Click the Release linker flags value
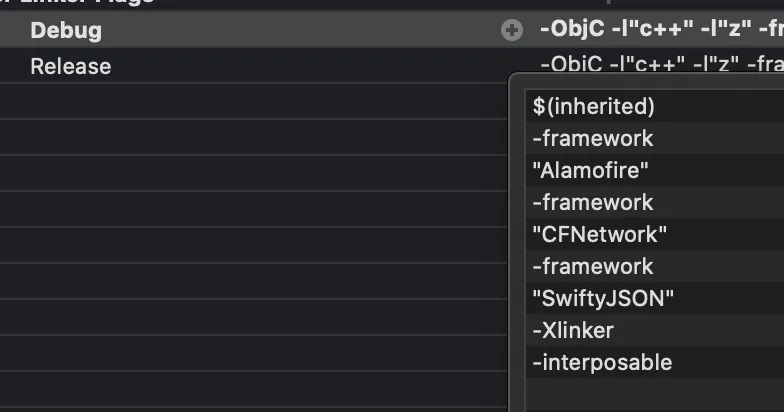 tap(660, 66)
